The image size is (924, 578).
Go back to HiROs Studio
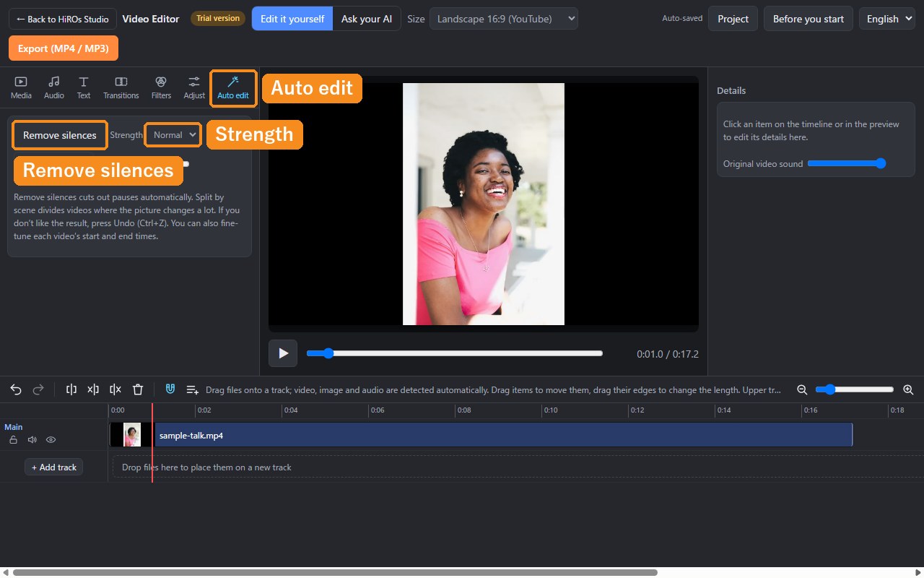click(x=63, y=19)
